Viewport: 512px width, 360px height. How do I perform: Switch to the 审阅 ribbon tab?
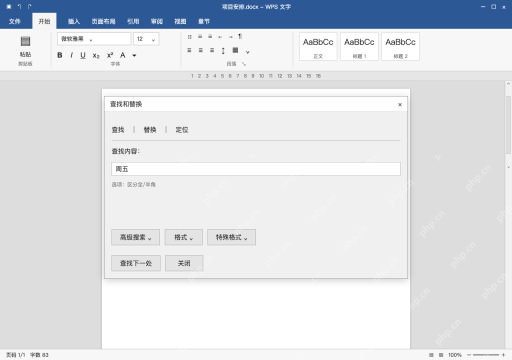[157, 21]
